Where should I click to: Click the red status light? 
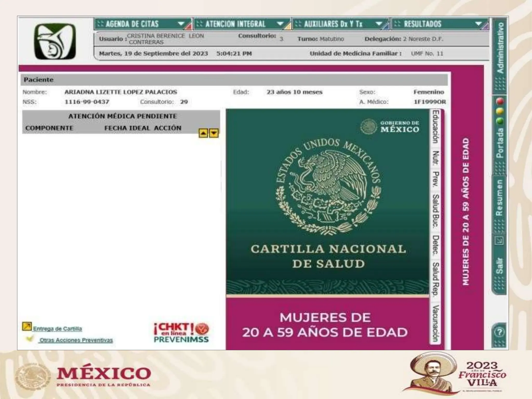pos(500,101)
